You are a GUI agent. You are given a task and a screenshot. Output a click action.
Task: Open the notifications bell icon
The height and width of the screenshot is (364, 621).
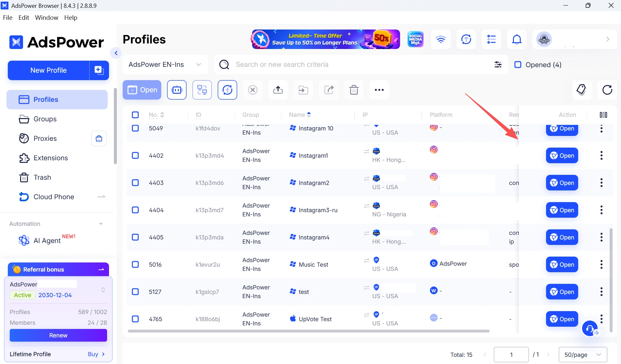[517, 39]
